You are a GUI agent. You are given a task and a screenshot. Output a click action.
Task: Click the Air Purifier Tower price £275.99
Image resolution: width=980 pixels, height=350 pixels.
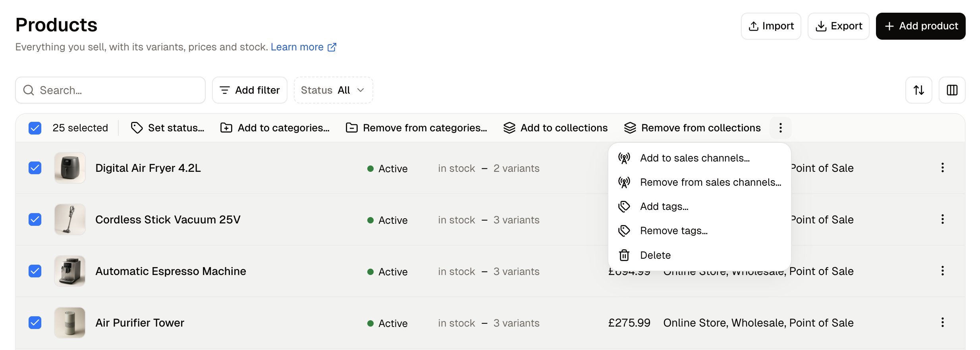coord(629,323)
